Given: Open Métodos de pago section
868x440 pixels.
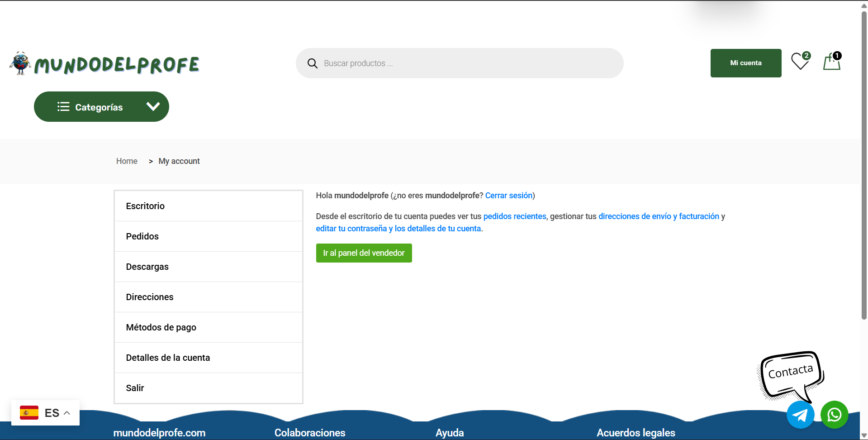Looking at the screenshot, I should coord(161,327).
